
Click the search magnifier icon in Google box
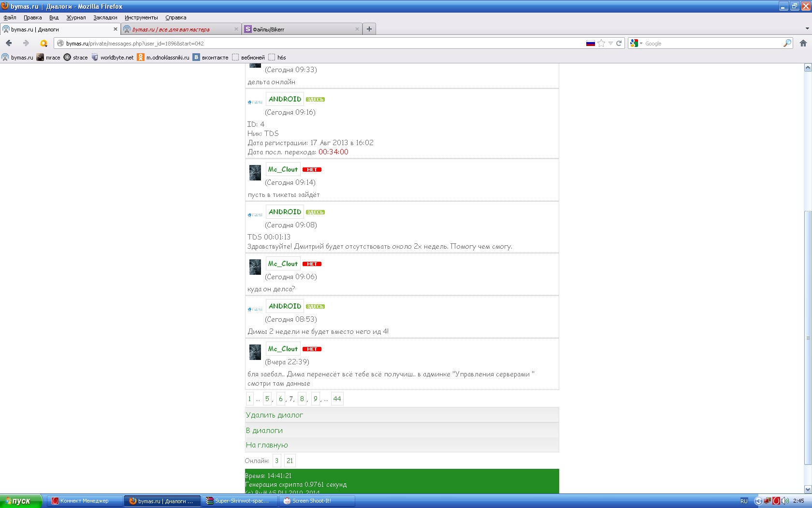(787, 43)
